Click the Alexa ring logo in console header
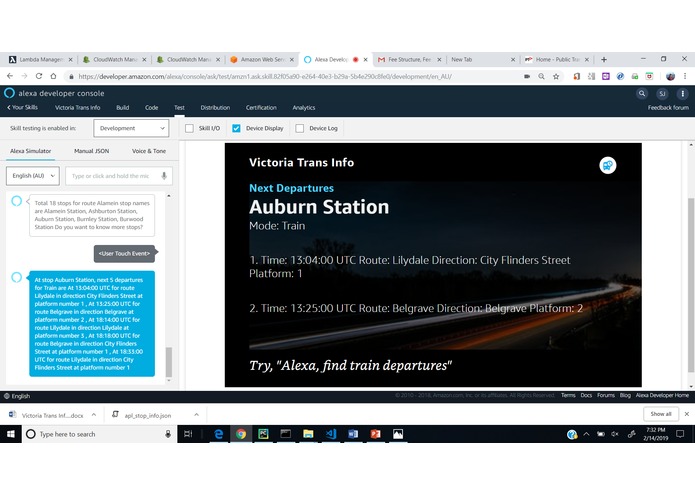 click(x=9, y=93)
